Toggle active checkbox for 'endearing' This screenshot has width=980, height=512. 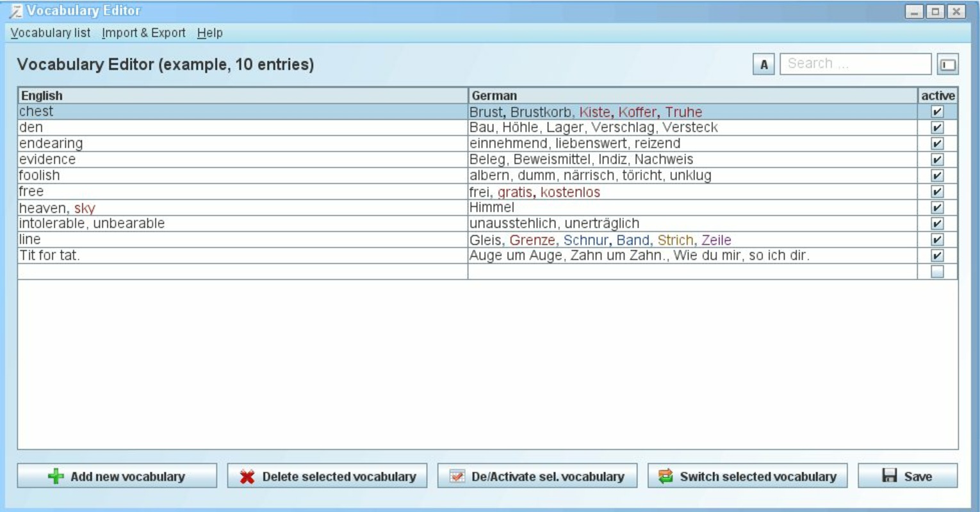(937, 143)
